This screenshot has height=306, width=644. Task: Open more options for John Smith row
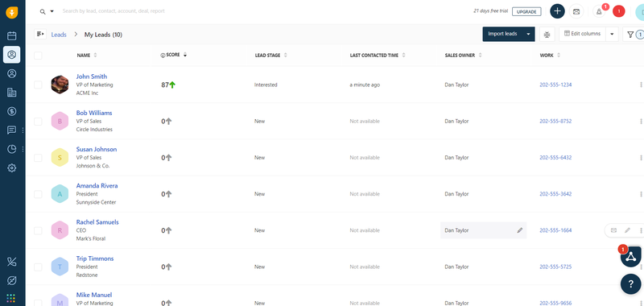tap(640, 85)
